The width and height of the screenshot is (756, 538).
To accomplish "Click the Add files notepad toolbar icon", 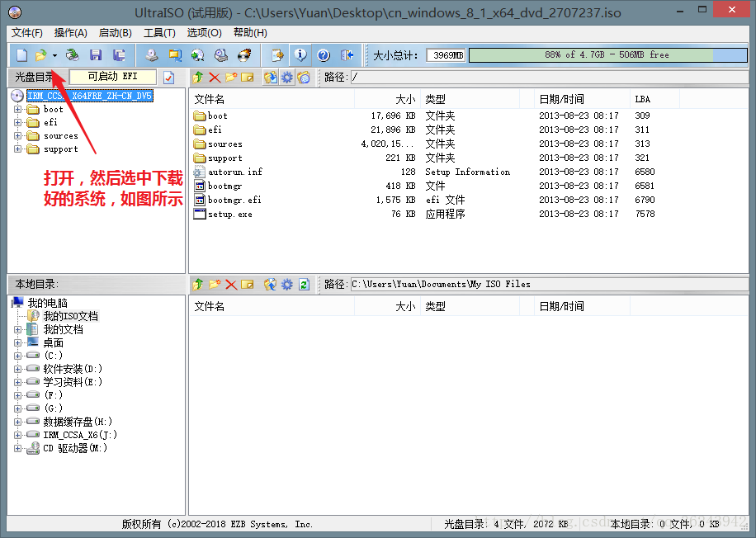I will (x=277, y=55).
